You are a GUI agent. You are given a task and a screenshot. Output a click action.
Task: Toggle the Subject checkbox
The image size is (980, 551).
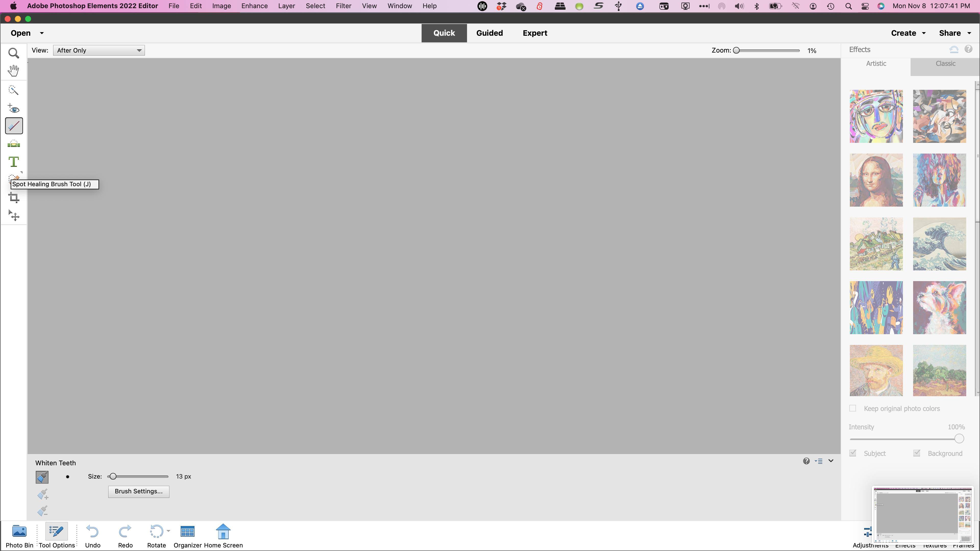[x=853, y=453]
